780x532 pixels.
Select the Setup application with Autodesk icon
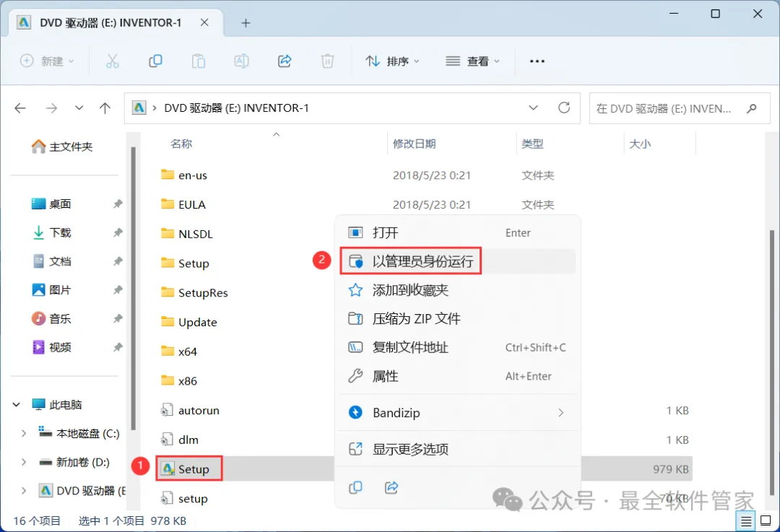[189, 469]
